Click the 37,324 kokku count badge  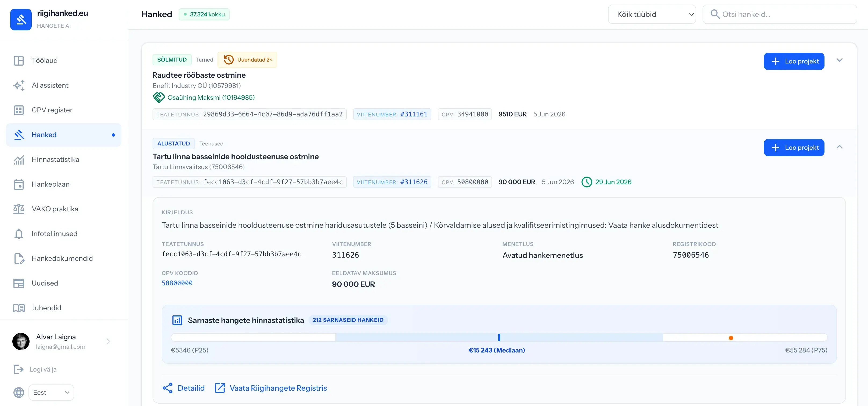click(204, 14)
